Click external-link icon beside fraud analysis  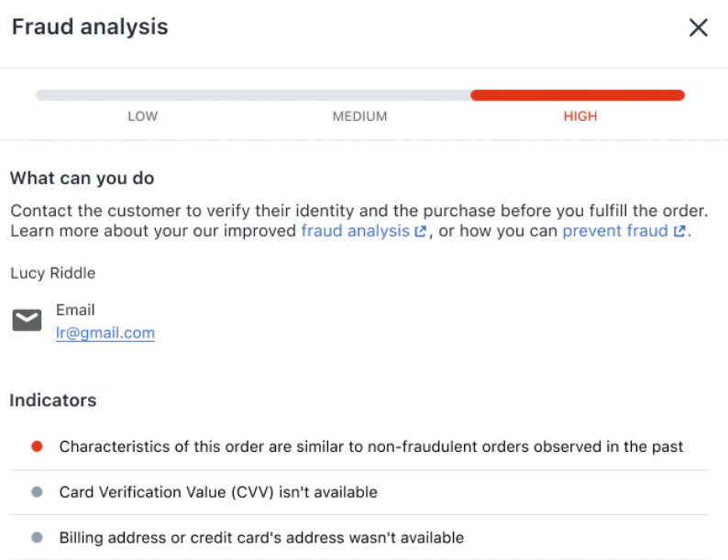pos(421,232)
